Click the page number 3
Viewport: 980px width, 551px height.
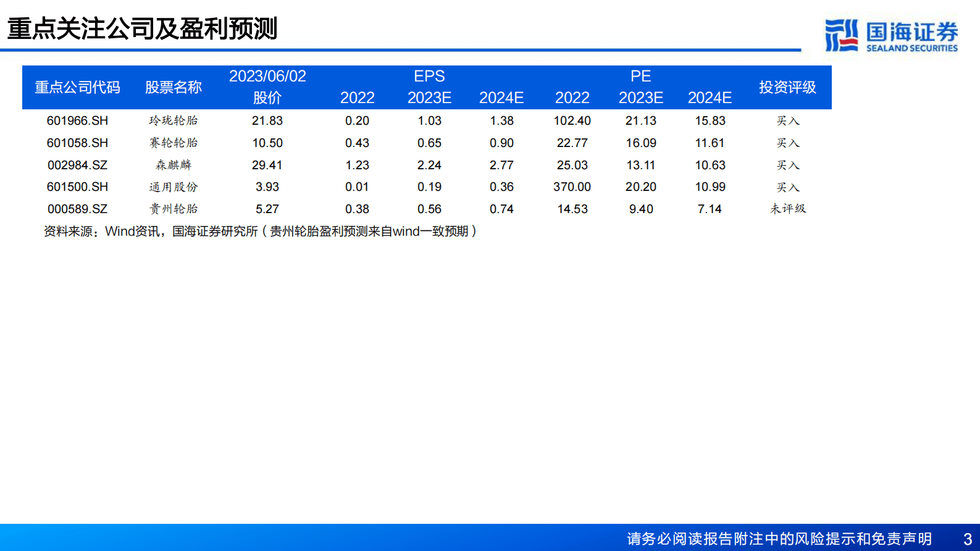point(968,539)
